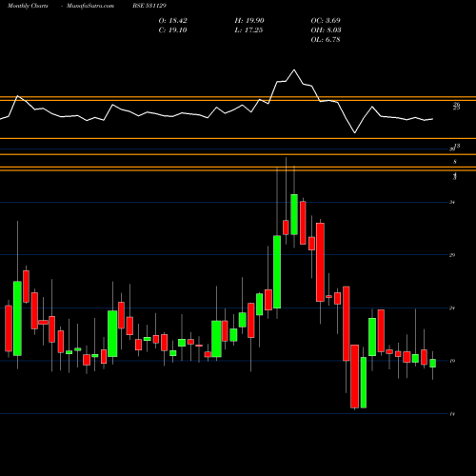Click the last green candle on the right
Screen dimensions: 476x476
coord(433,363)
